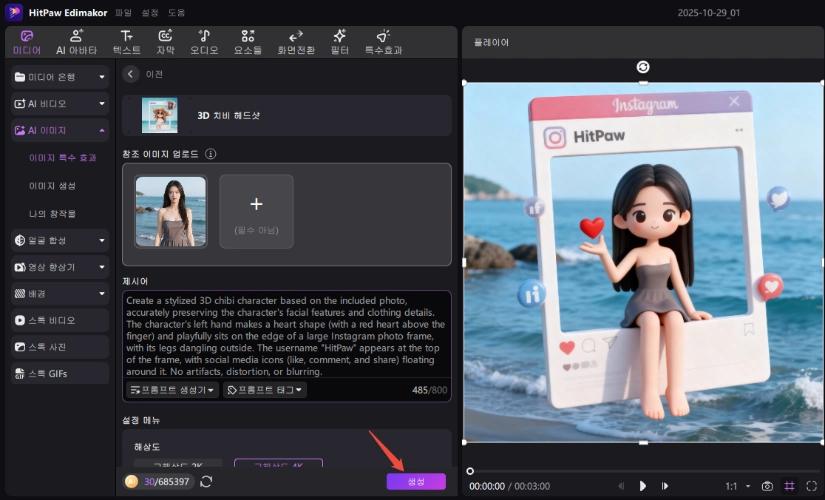Open the 특수효과 effects tool
Screen dimensions: 825x500
coord(384,43)
